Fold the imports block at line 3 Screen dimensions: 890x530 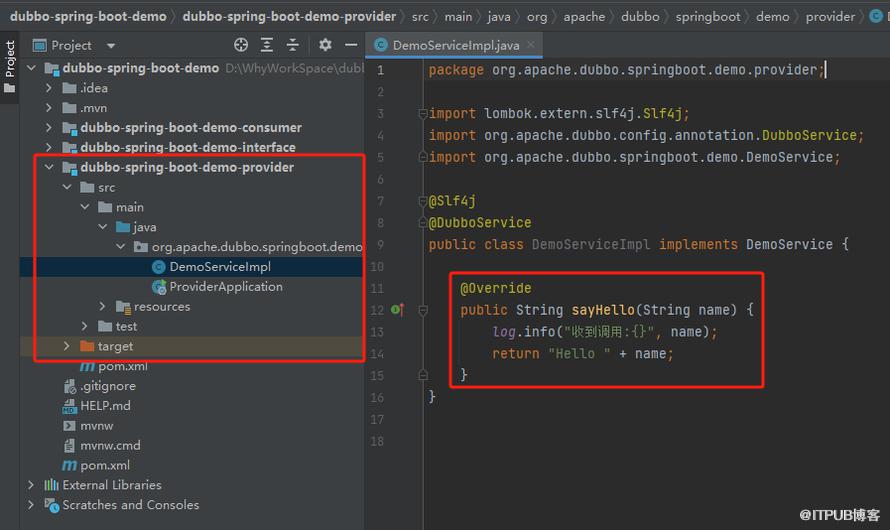[423, 113]
